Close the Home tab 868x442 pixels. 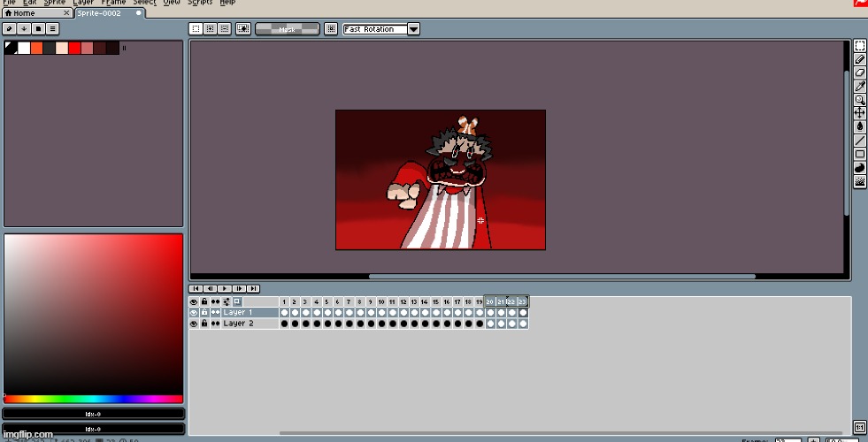[66, 12]
